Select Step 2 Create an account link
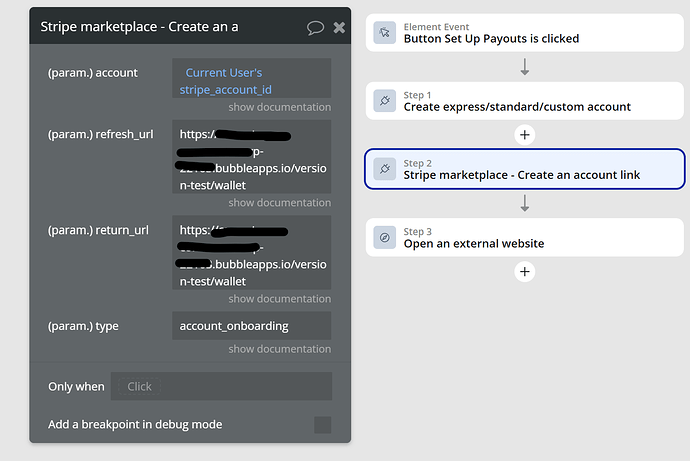Image resolution: width=690 pixels, height=461 pixels. pos(525,169)
